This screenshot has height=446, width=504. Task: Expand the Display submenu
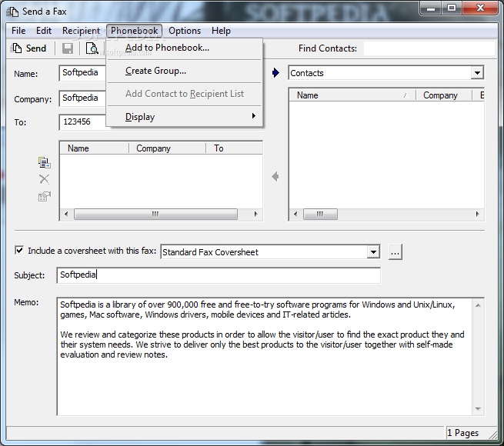[185, 116]
